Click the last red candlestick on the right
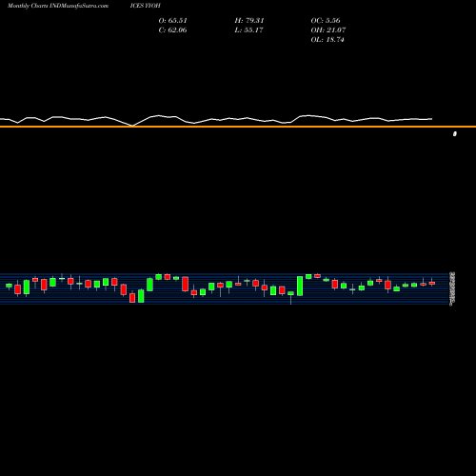 (432, 283)
